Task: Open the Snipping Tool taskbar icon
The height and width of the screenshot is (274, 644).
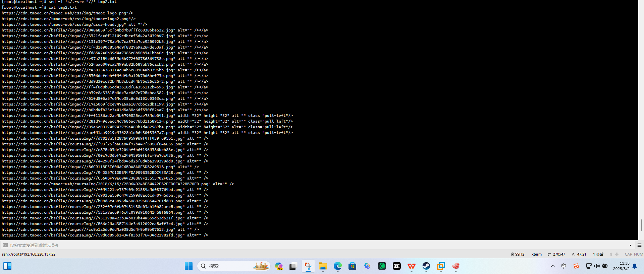Action: click(308, 266)
